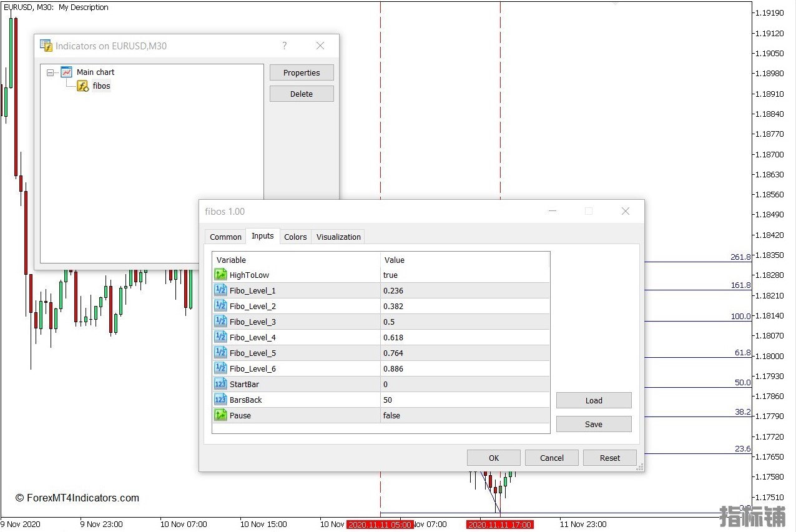Confirm the settings with OK
Viewport: 796px width, 532px height.
click(493, 458)
